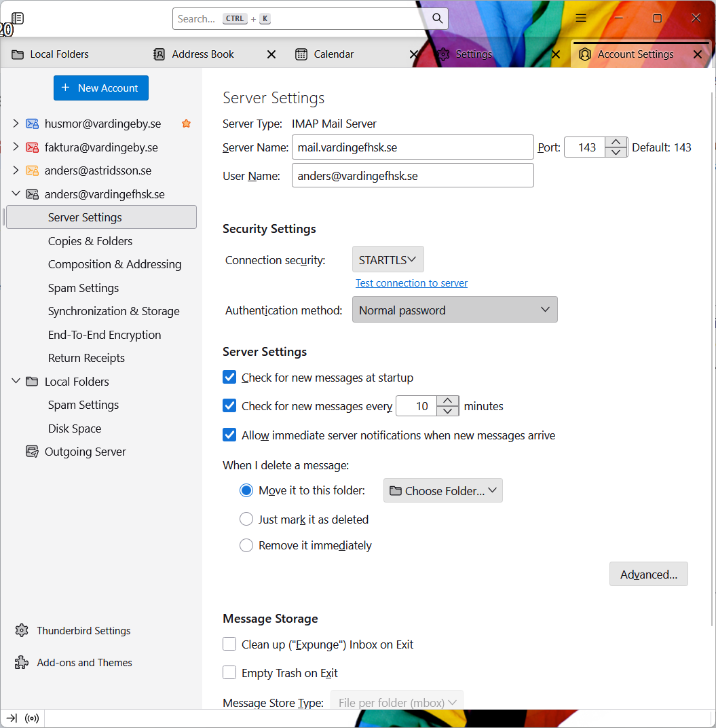Viewport: 716px width, 728px height.
Task: Open the Choose Folder dropdown
Action: (x=442, y=490)
